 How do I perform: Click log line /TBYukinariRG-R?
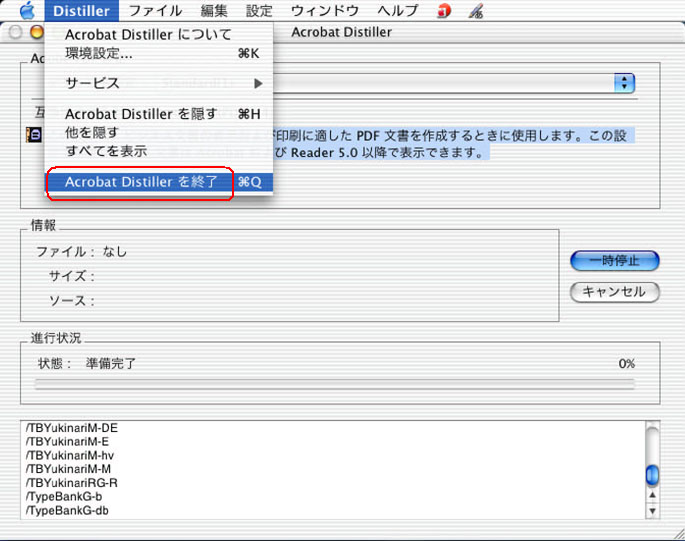[x=72, y=483]
